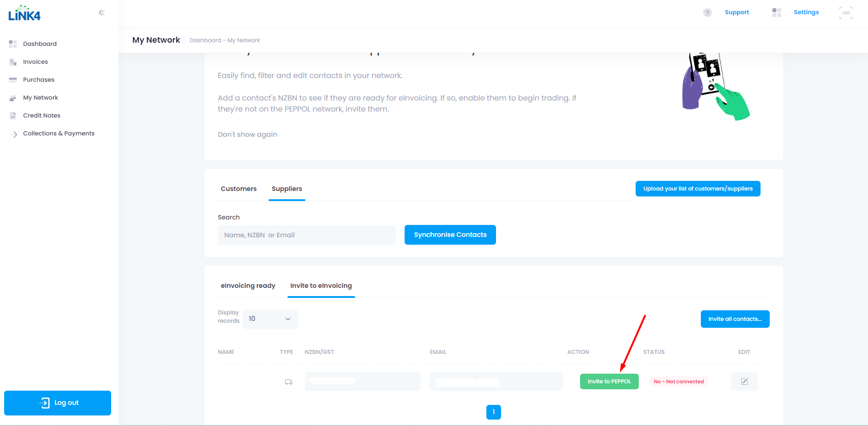Image resolution: width=868 pixels, height=426 pixels.
Task: Click the TYPE column header
Action: point(286,352)
